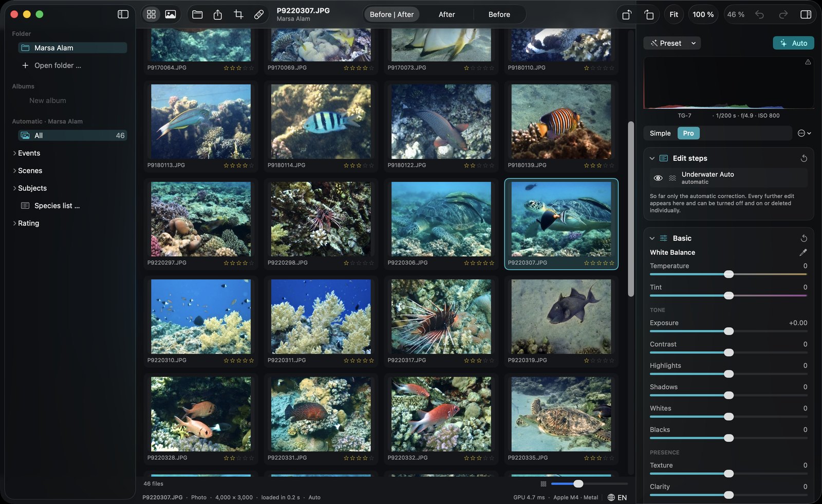Switch to single image view
The height and width of the screenshot is (504, 822).
point(171,14)
